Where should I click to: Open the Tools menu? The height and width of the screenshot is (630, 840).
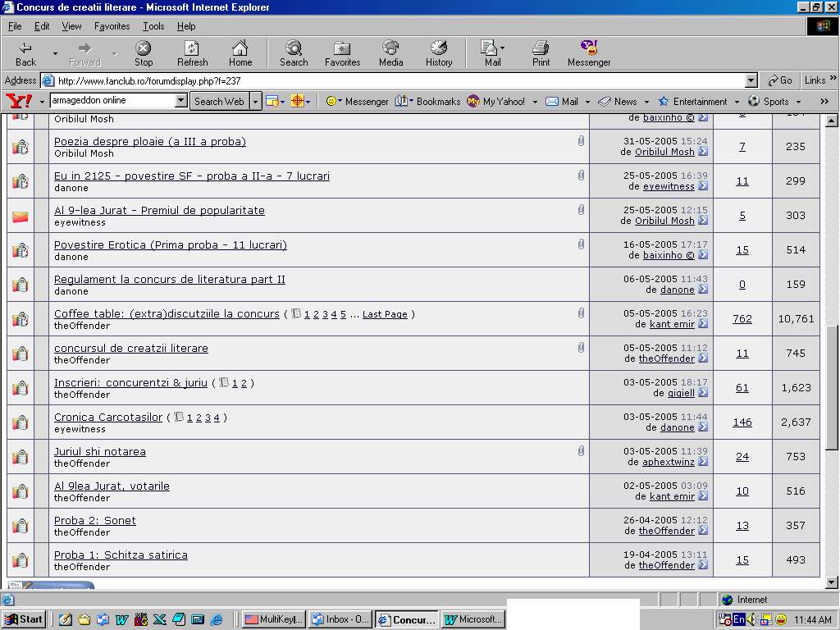[153, 26]
